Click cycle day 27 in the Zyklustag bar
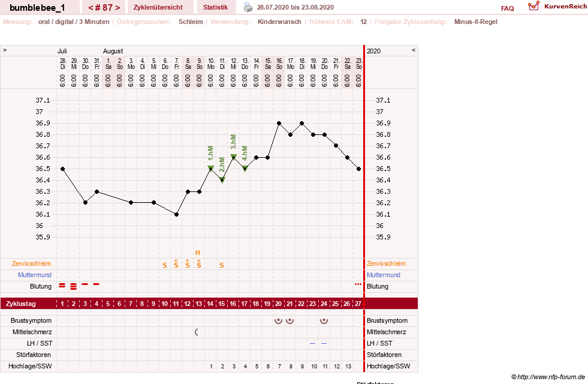 coord(358,304)
